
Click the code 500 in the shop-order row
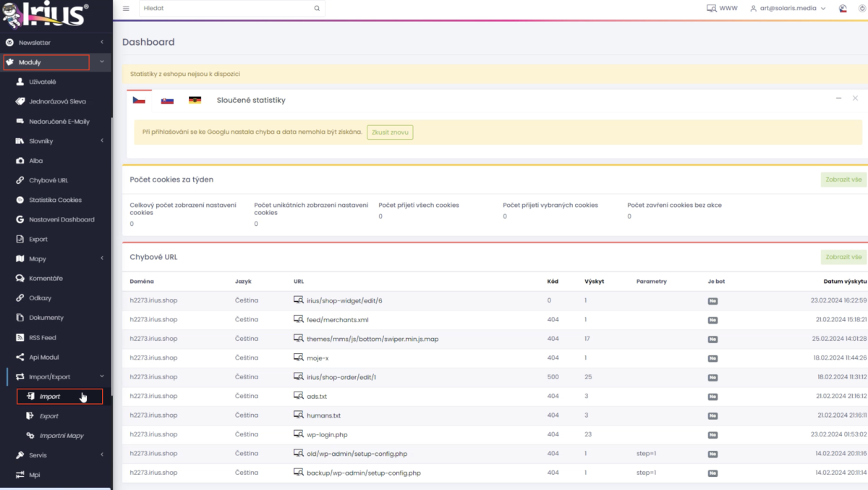553,377
